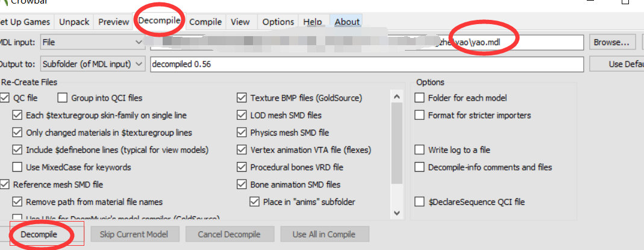Click the Use Default button

(617, 64)
